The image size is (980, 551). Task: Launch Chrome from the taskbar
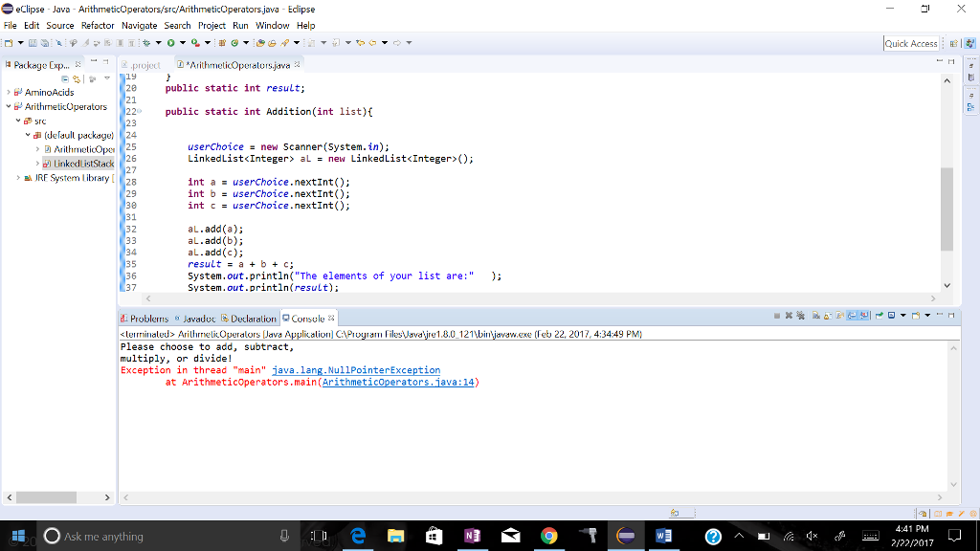pos(549,536)
